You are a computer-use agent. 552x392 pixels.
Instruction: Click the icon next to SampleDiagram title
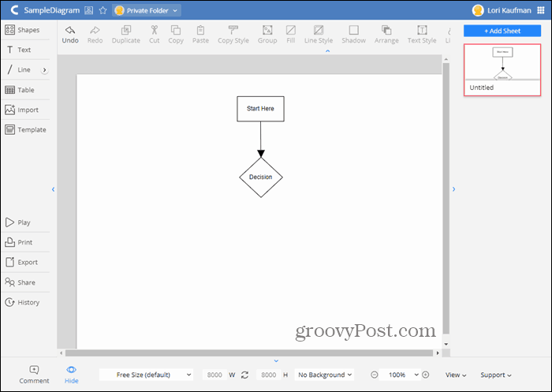[x=88, y=10]
